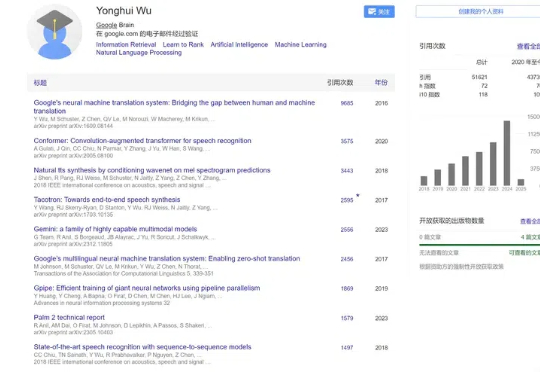The height and width of the screenshot is (372, 540).
Task: Click the 3575 citation count for Conformer
Action: 347,141
